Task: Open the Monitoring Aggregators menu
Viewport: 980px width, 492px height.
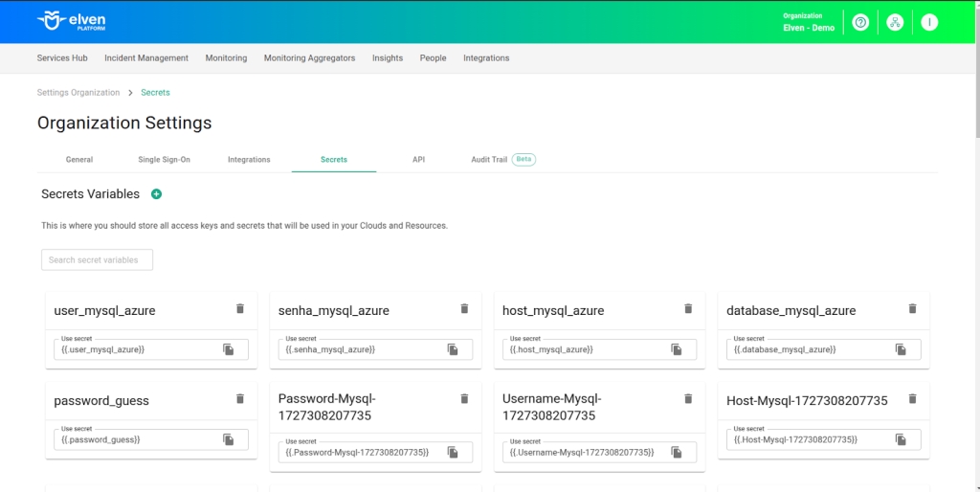Action: (x=309, y=58)
